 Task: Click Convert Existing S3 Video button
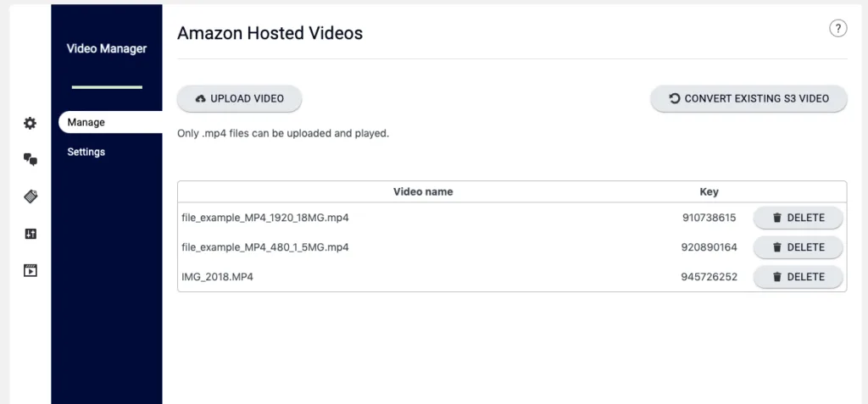click(x=748, y=98)
